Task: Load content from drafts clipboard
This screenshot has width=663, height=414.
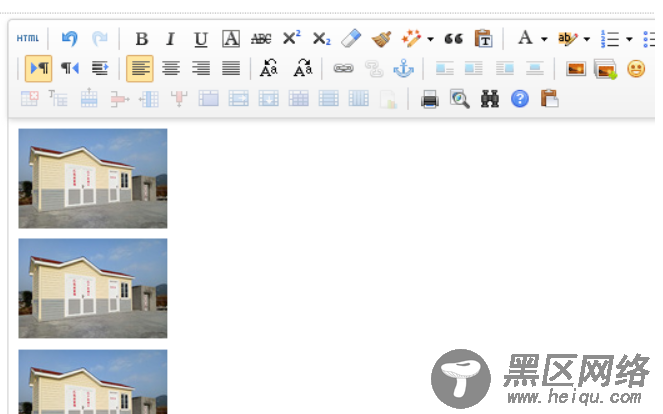Action: [x=550, y=99]
